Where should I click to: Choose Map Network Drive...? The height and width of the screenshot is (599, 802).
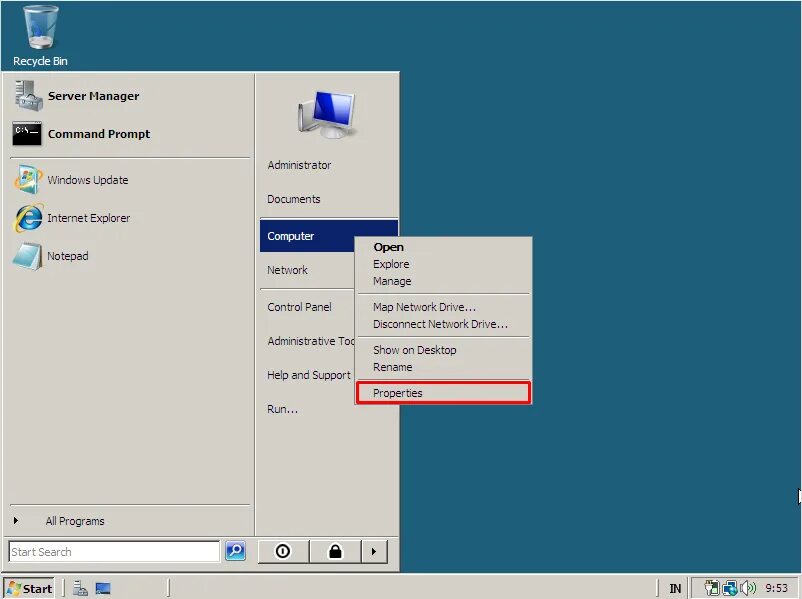[x=425, y=307]
